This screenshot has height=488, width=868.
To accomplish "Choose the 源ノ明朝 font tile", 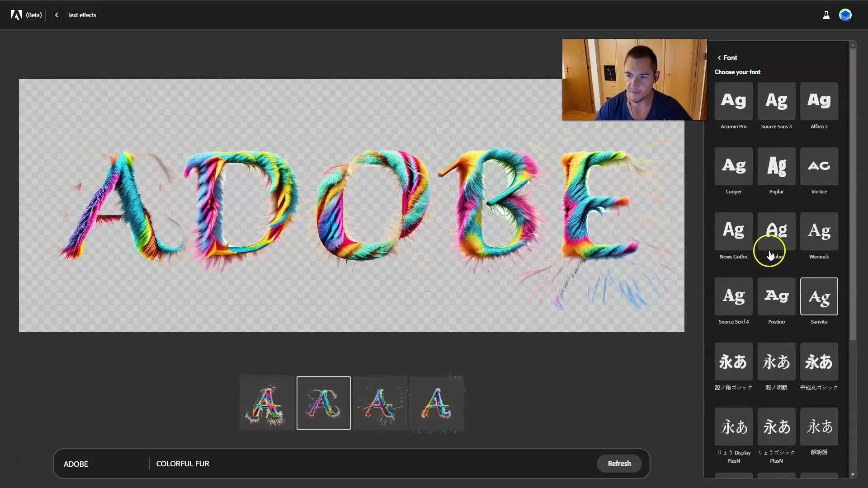I will pyautogui.click(x=776, y=361).
